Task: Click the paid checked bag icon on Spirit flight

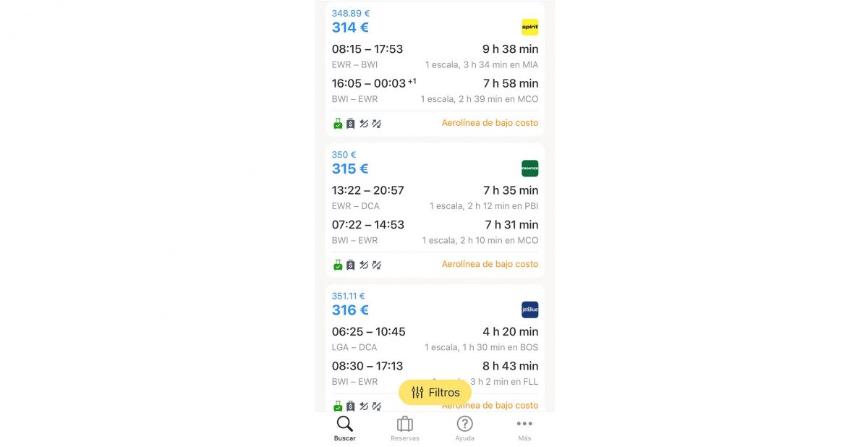Action: 351,124
